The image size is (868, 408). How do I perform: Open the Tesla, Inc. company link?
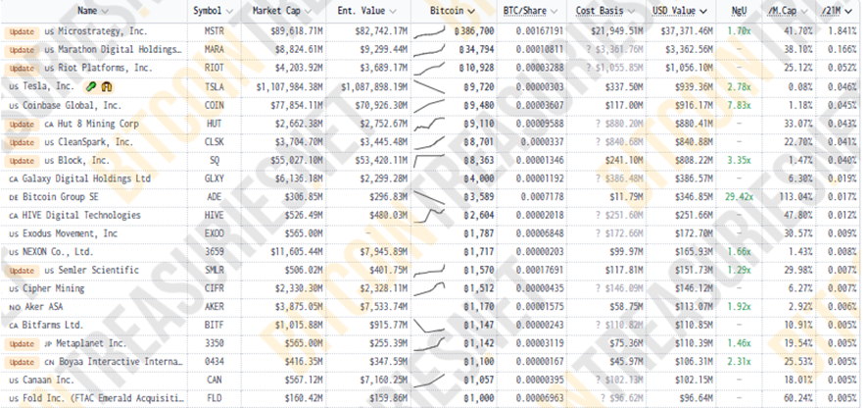tap(48, 86)
